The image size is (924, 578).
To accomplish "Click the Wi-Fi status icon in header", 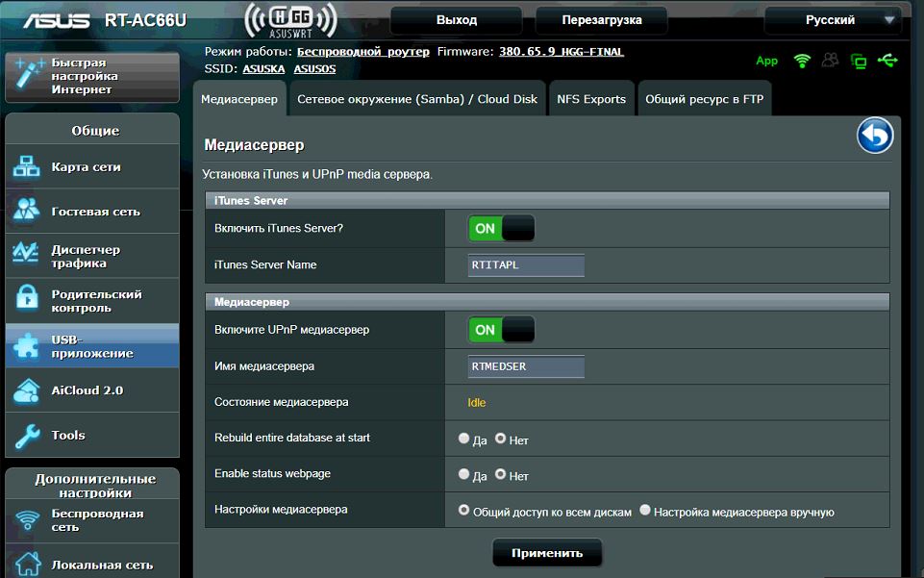I will tap(802, 60).
